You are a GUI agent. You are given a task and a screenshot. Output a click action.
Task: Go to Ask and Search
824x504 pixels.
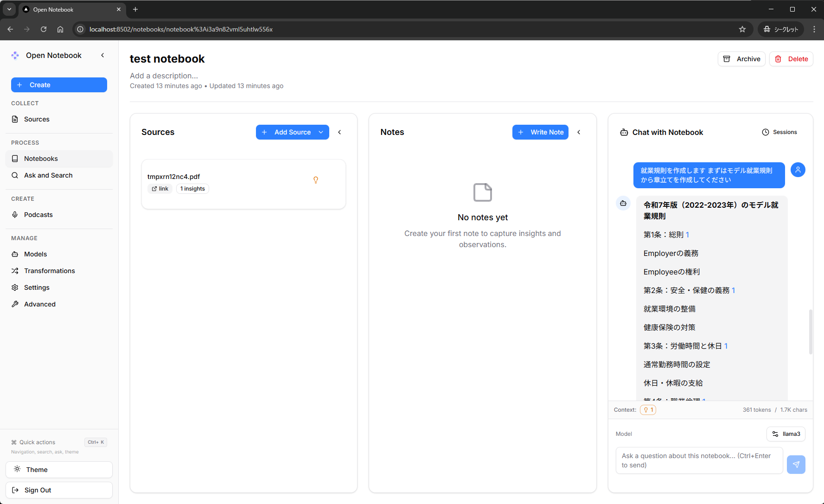pyautogui.click(x=59, y=175)
